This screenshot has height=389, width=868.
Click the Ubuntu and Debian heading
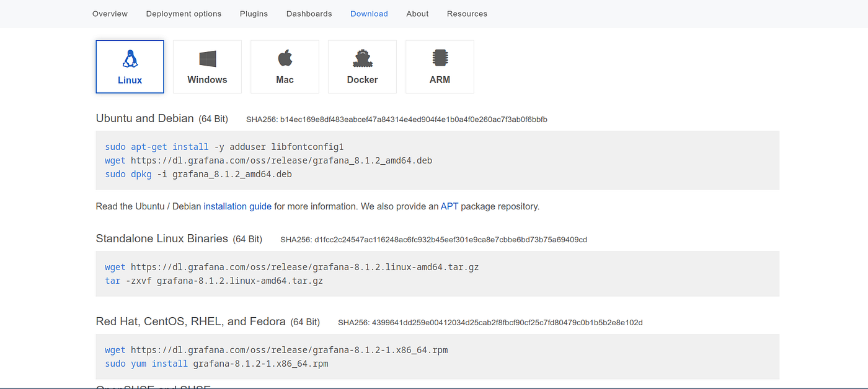click(x=145, y=118)
